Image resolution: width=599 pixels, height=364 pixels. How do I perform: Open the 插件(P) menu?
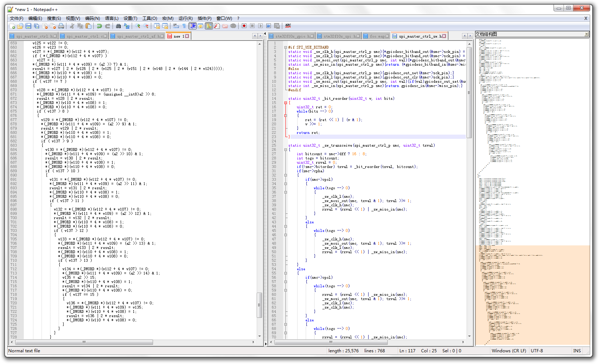point(205,18)
